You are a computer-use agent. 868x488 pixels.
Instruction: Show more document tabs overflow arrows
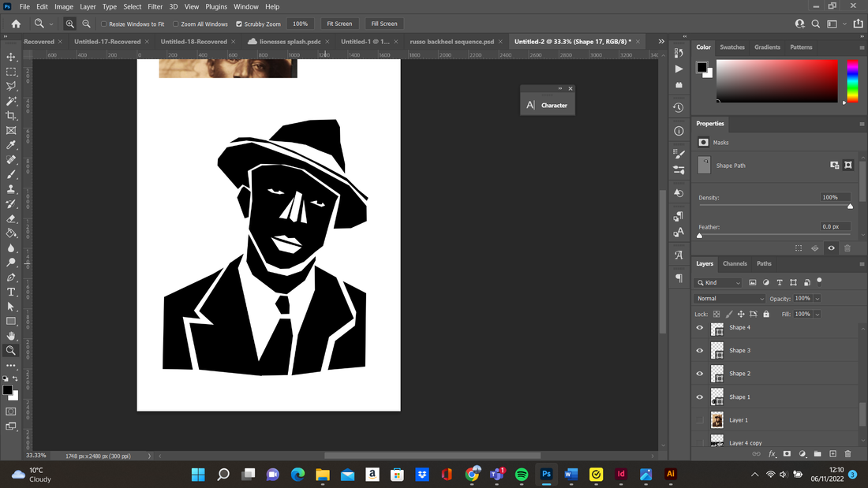(661, 42)
